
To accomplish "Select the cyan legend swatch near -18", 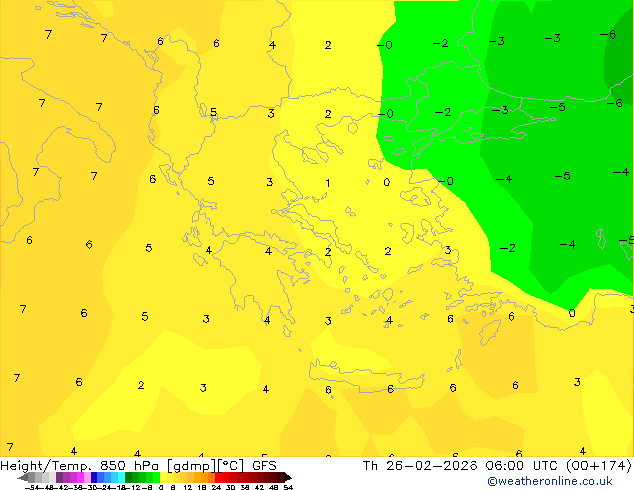I will (121, 477).
